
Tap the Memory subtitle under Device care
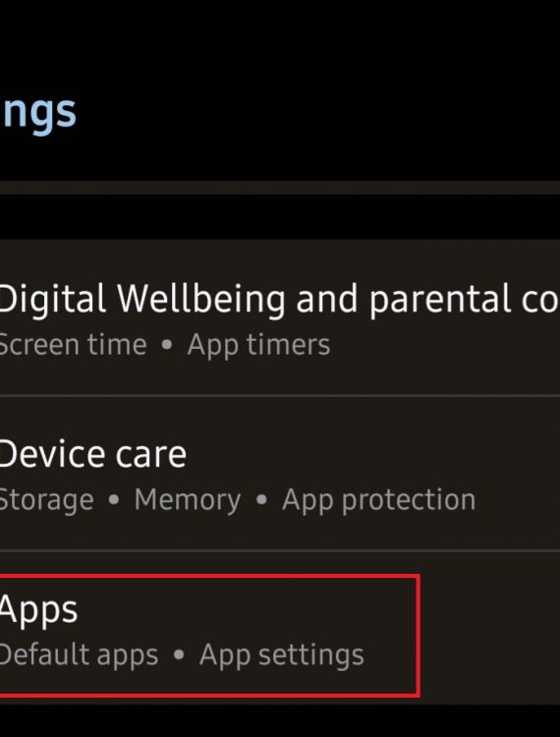pyautogui.click(x=188, y=500)
